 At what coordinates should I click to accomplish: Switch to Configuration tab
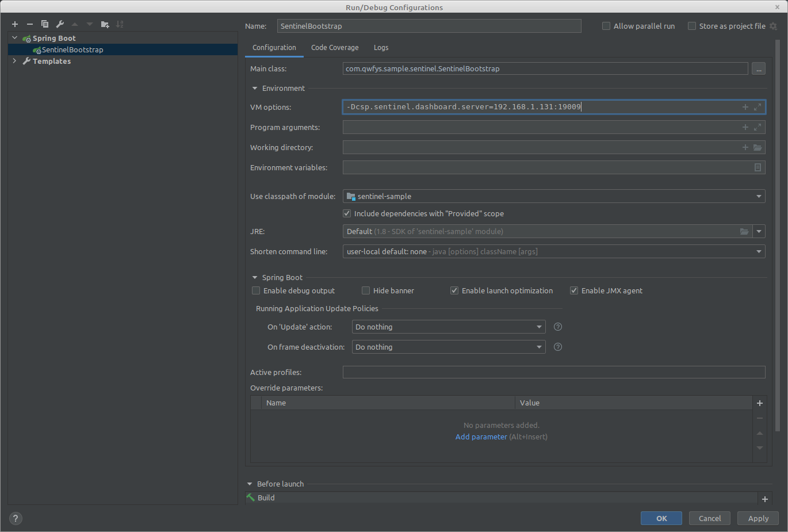[274, 48]
